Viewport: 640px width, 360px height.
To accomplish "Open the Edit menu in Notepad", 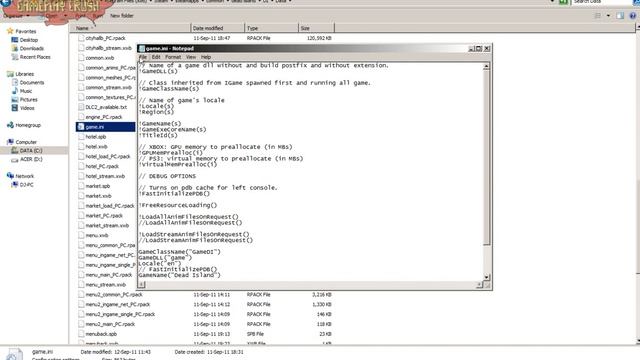I will pyautogui.click(x=156, y=57).
